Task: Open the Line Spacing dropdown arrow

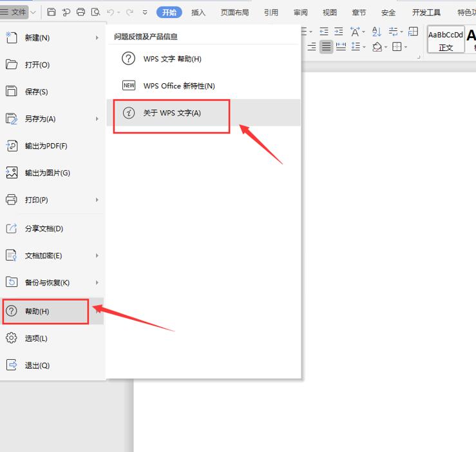Action: pyautogui.click(x=364, y=47)
